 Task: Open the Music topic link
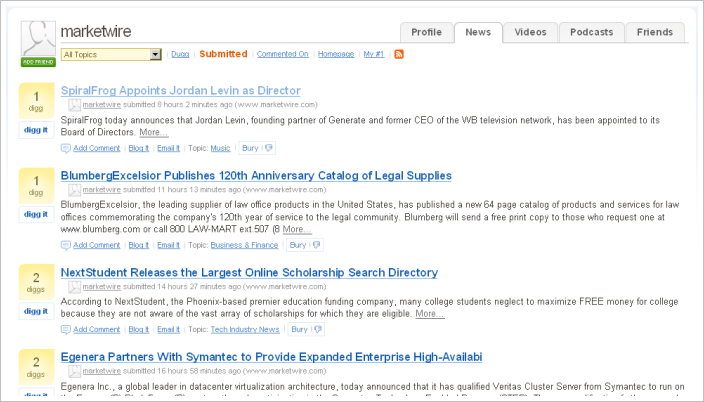tap(220, 148)
